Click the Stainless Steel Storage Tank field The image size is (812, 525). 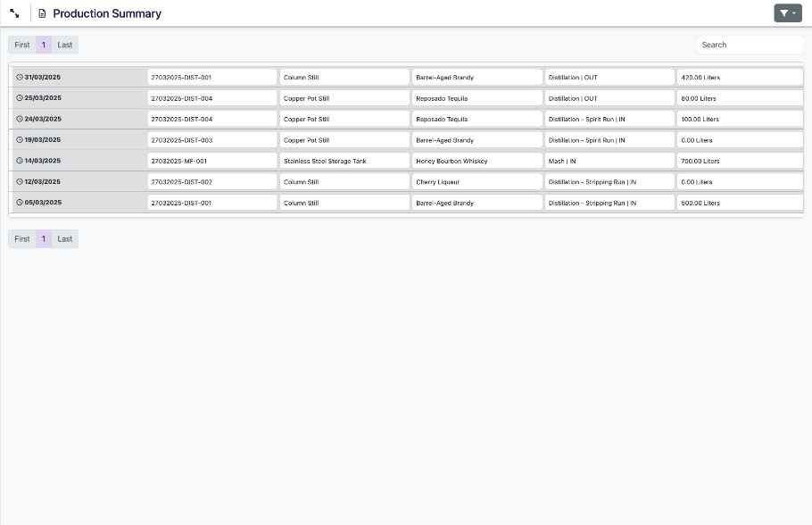point(344,162)
